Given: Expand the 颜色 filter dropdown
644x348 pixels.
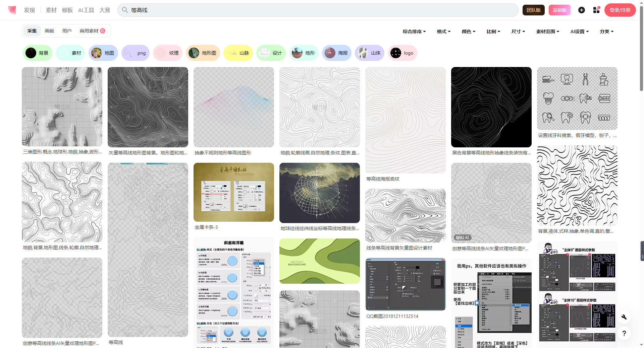Looking at the screenshot, I should tap(469, 31).
